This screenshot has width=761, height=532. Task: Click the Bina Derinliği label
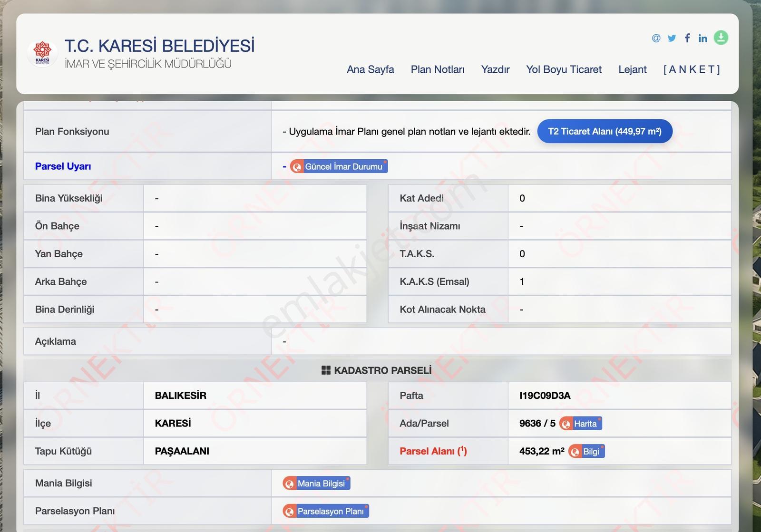pyautogui.click(x=65, y=310)
